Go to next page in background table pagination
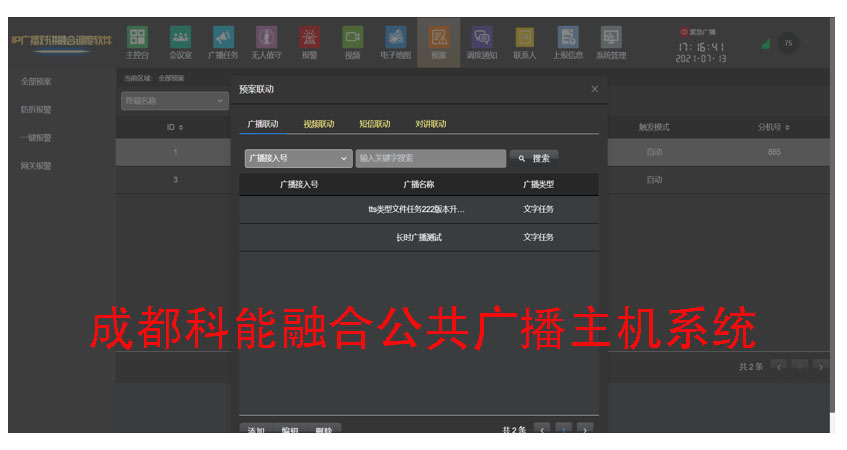The height and width of the screenshot is (450, 847). coord(821,367)
